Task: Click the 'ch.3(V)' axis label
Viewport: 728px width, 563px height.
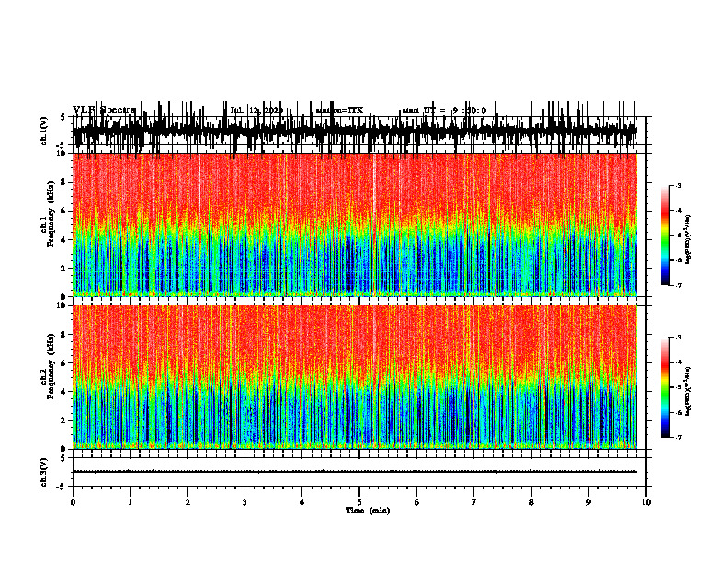Action: (x=44, y=473)
